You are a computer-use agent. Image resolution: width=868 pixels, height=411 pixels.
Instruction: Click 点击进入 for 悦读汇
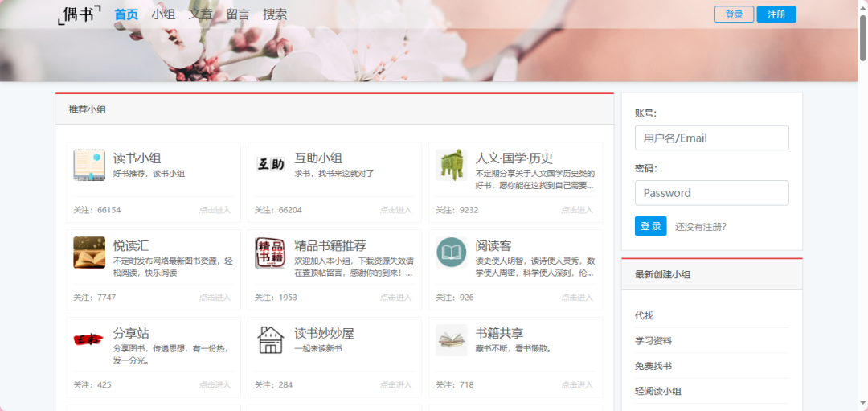pyautogui.click(x=215, y=298)
